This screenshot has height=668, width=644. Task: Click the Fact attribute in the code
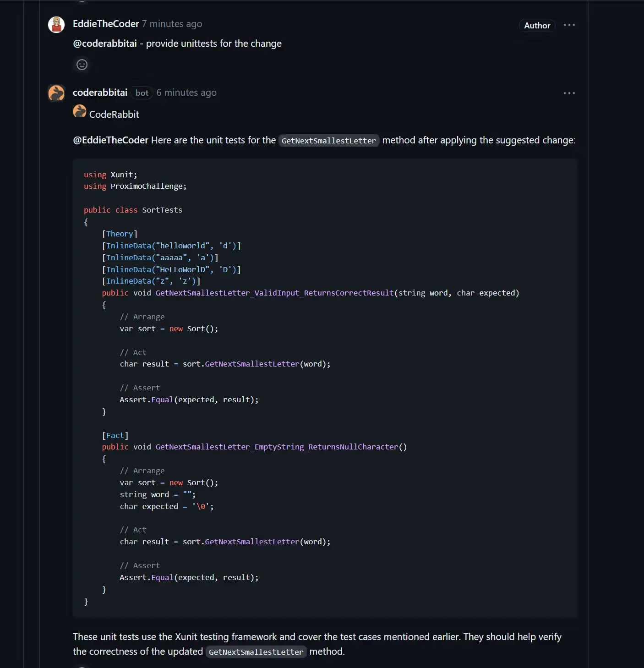coord(115,435)
